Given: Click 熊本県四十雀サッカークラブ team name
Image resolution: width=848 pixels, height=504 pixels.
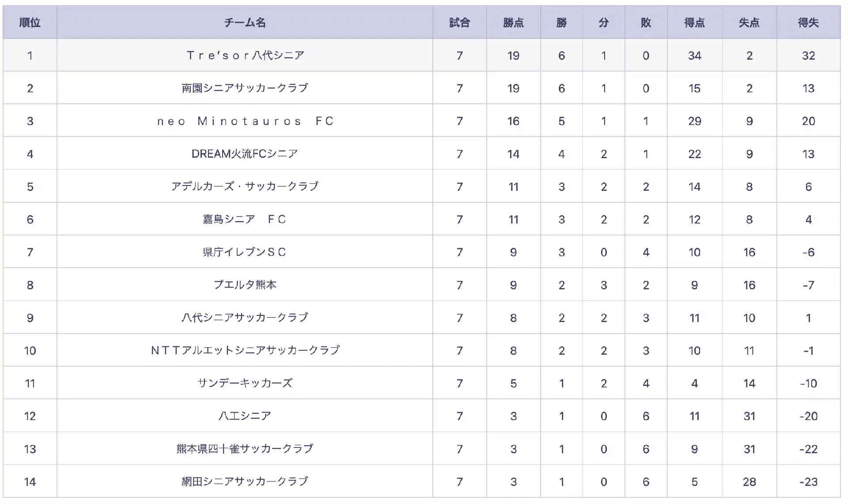Looking at the screenshot, I should tap(245, 449).
